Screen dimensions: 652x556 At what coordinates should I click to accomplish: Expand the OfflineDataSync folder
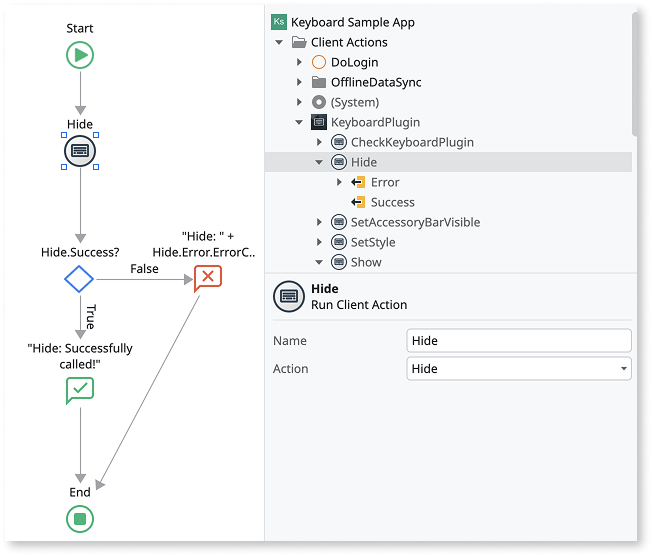[x=299, y=82]
